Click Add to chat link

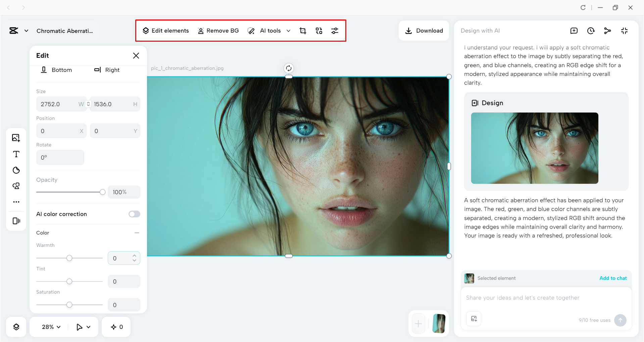[x=613, y=278]
